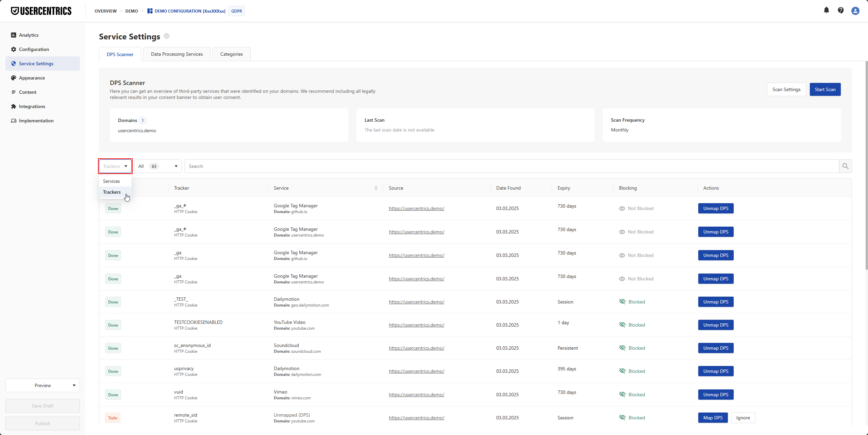Click the Analytics chart icon in the sidebar
The image size is (868, 435).
(x=14, y=35)
